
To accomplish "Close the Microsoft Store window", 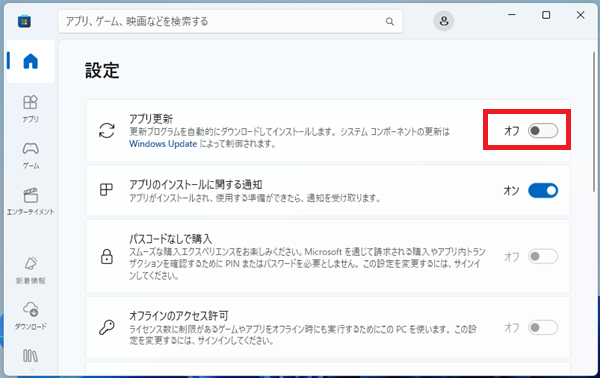I will coord(580,15).
